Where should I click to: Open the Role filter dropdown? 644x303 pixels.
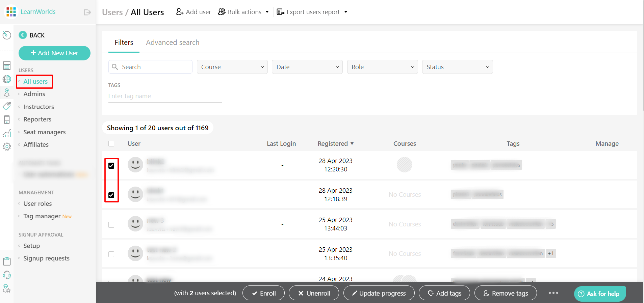click(382, 67)
